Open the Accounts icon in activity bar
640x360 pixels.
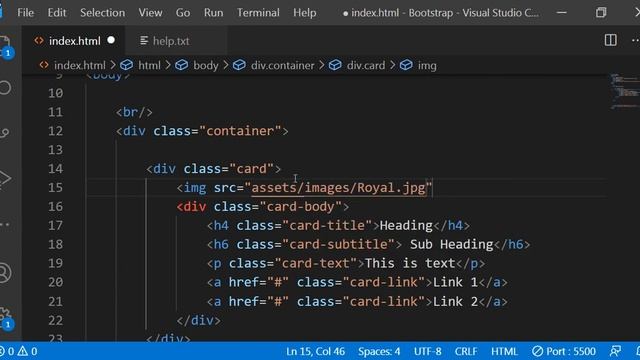pyautogui.click(x=4, y=273)
